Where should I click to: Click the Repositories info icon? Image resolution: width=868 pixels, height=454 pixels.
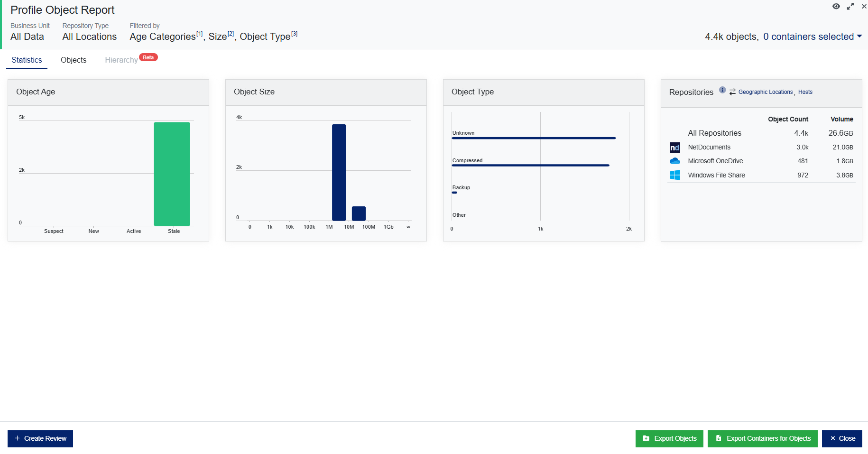pos(722,90)
